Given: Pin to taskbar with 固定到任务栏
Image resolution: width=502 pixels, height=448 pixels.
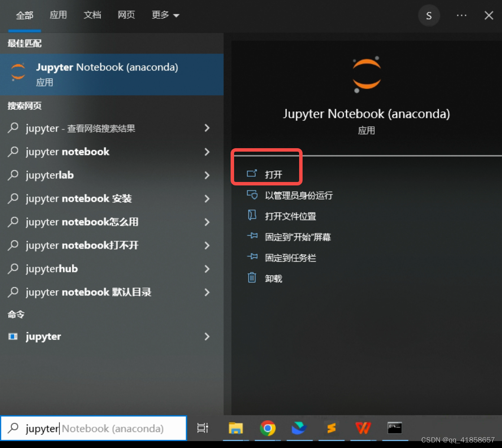Looking at the screenshot, I should point(290,258).
